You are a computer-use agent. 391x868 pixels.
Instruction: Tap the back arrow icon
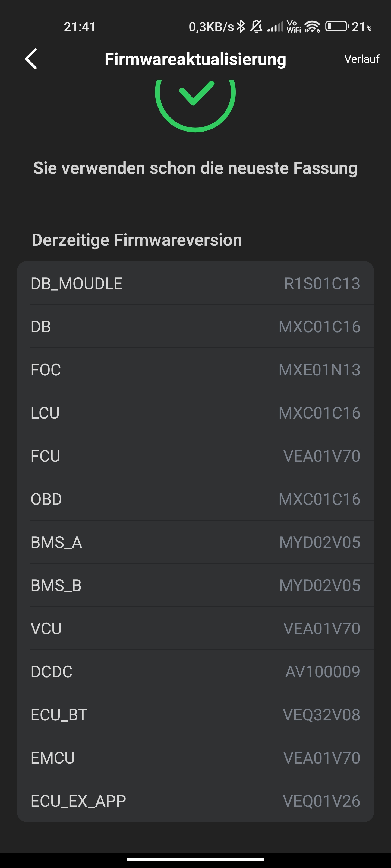[x=31, y=59]
